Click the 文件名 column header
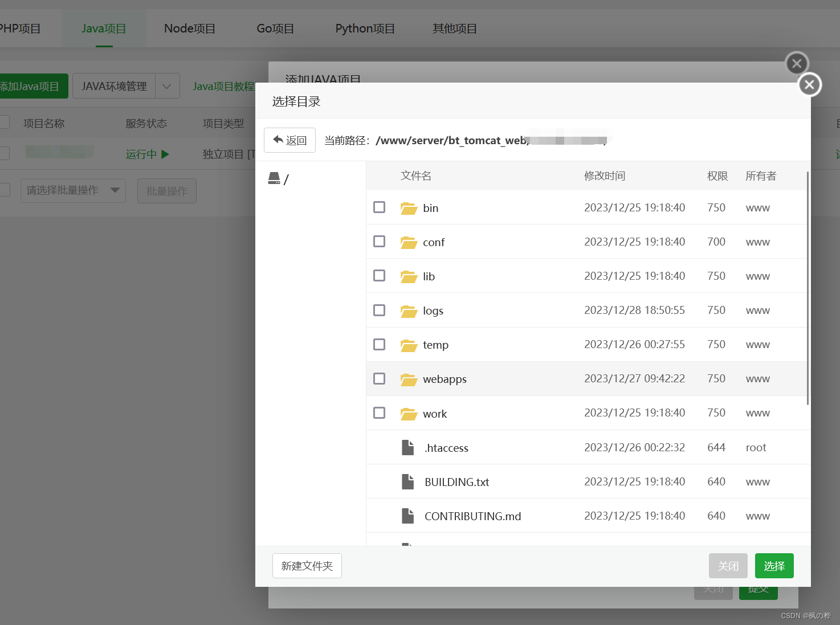 tap(416, 175)
